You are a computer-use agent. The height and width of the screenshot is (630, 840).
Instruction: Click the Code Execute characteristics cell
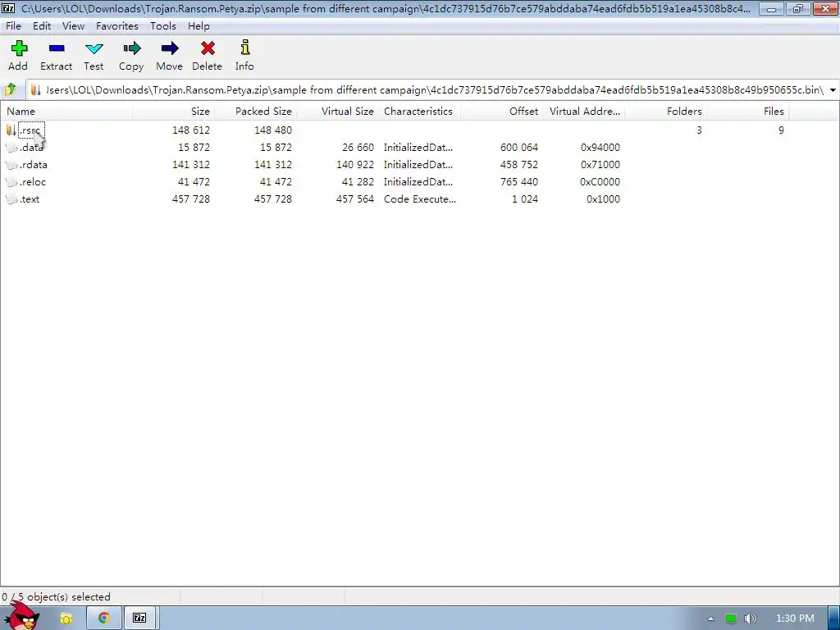click(420, 199)
